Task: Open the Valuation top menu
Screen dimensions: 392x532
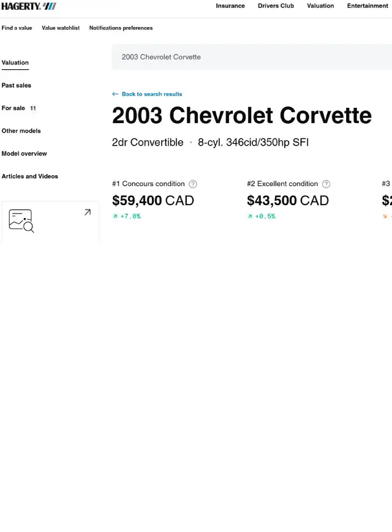Action: point(320,6)
